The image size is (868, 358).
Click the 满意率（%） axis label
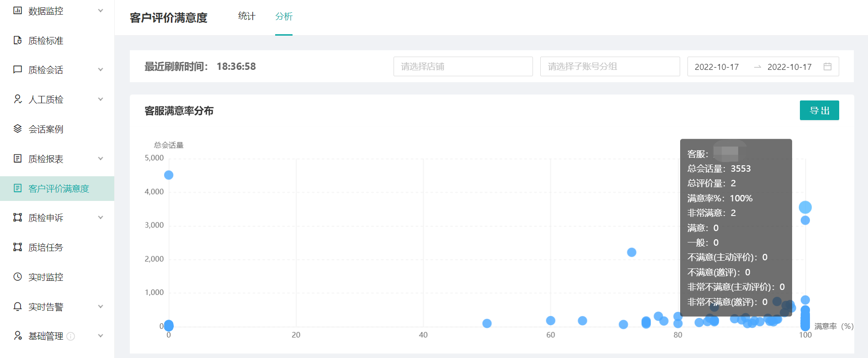point(834,326)
